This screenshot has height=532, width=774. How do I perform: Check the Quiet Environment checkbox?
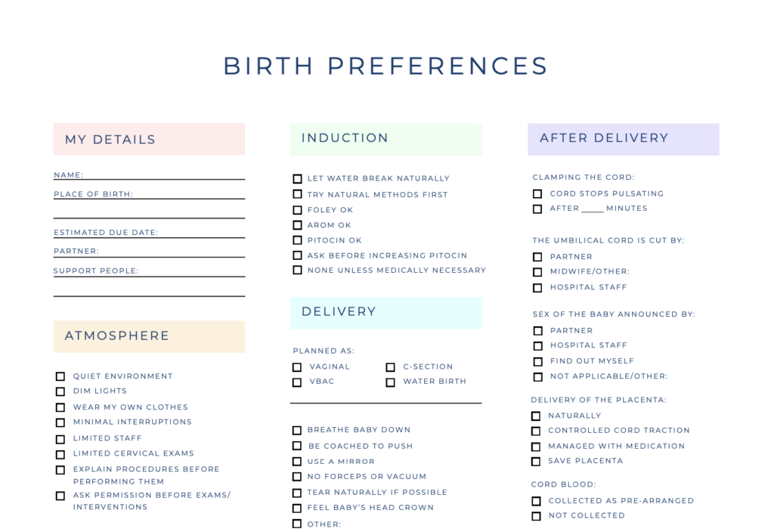pos(60,376)
